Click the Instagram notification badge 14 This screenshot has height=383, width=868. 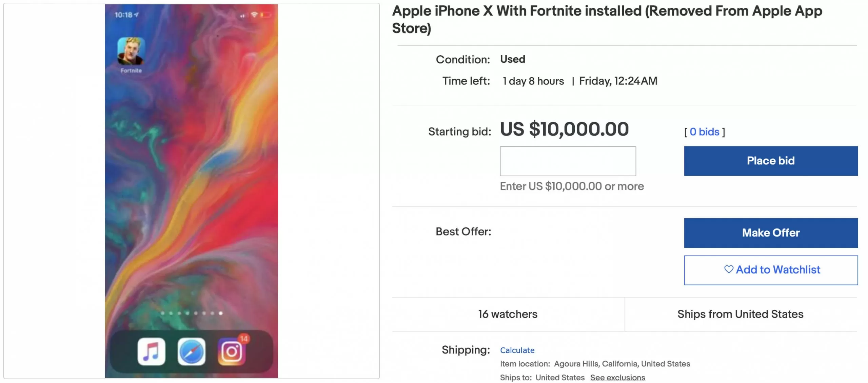coord(244,339)
